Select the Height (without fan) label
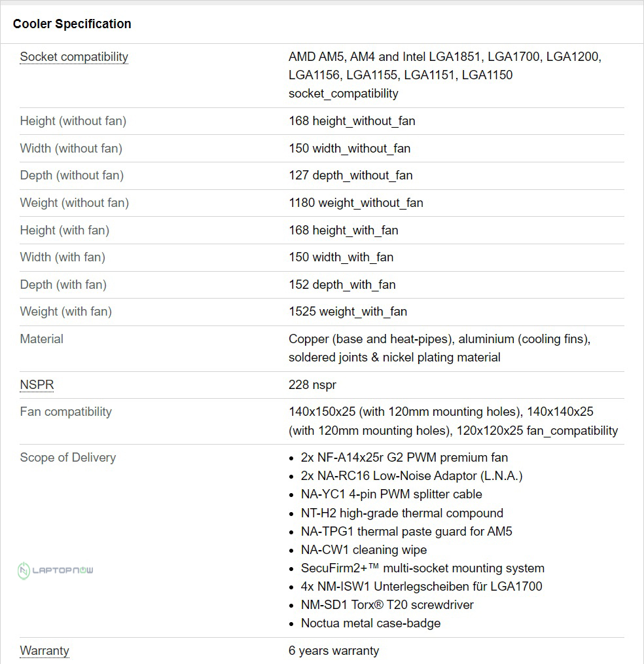Viewport: 644px width, 664px height. pyautogui.click(x=73, y=121)
